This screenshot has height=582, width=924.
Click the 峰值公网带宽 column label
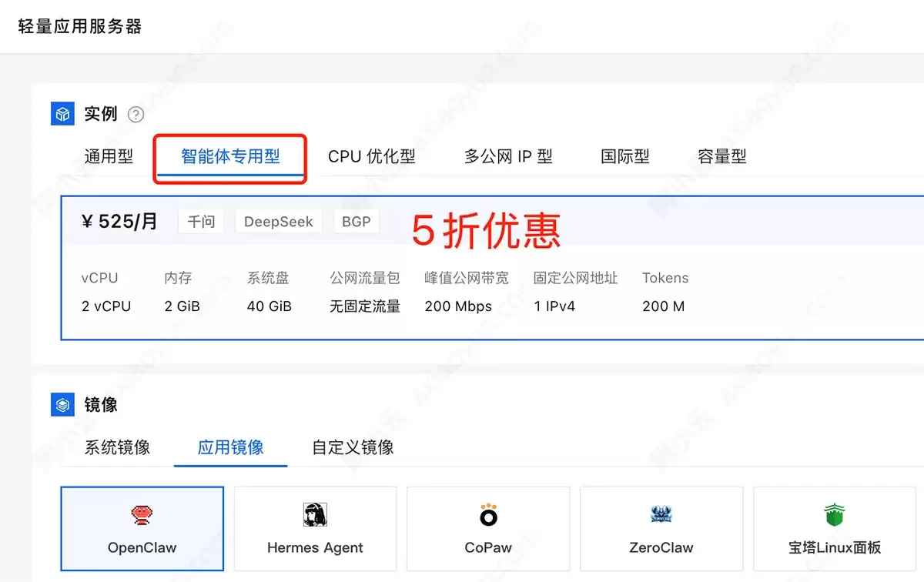[467, 278]
